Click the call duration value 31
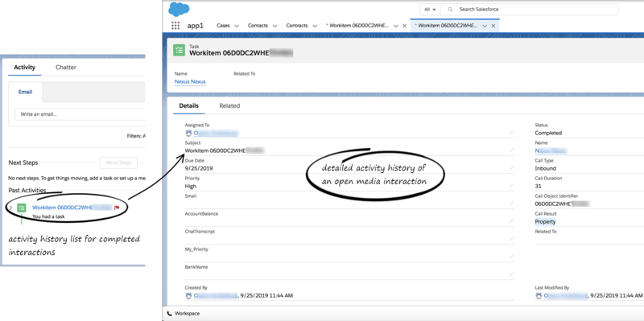644x321 pixels. [538, 186]
